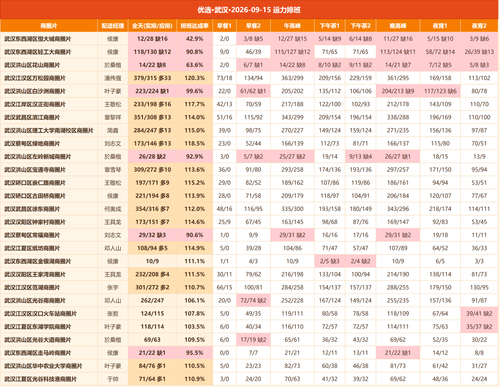Select the cell 223/224 缺1

[152, 91]
